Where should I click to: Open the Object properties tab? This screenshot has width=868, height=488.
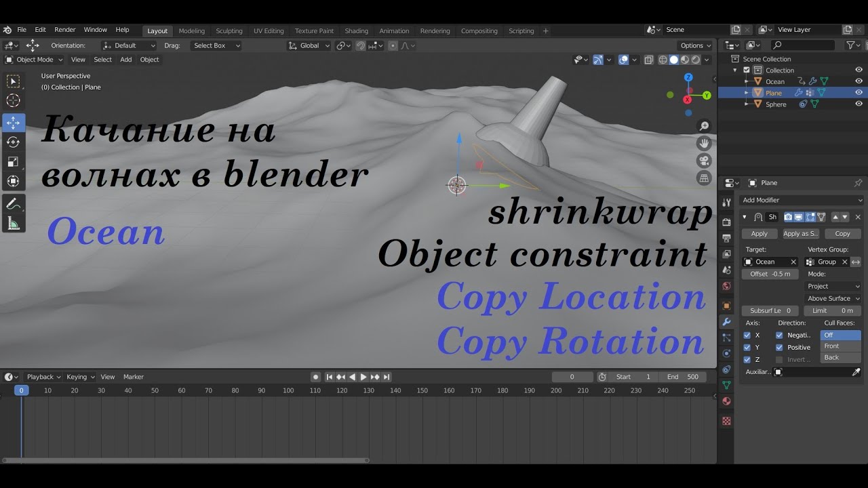[x=726, y=306]
